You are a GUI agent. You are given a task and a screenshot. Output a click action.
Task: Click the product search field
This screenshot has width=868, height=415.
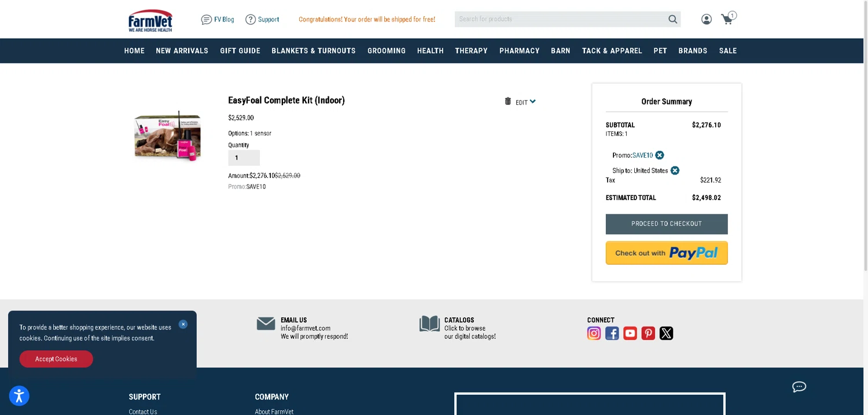[x=560, y=19]
